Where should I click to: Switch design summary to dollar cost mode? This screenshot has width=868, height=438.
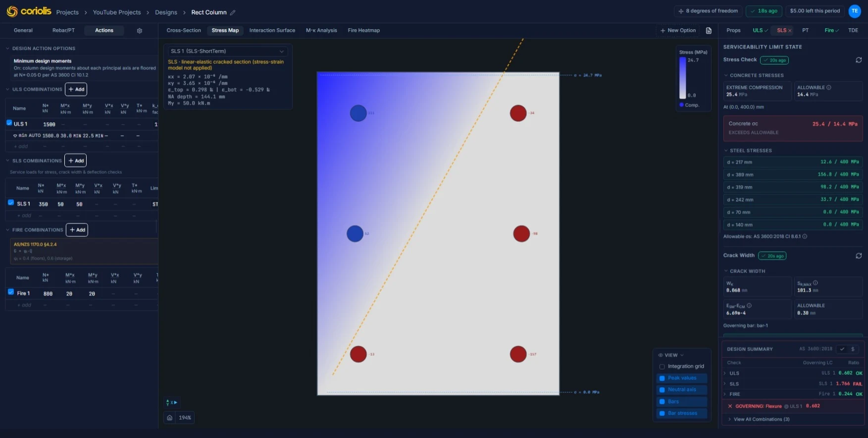tap(853, 349)
